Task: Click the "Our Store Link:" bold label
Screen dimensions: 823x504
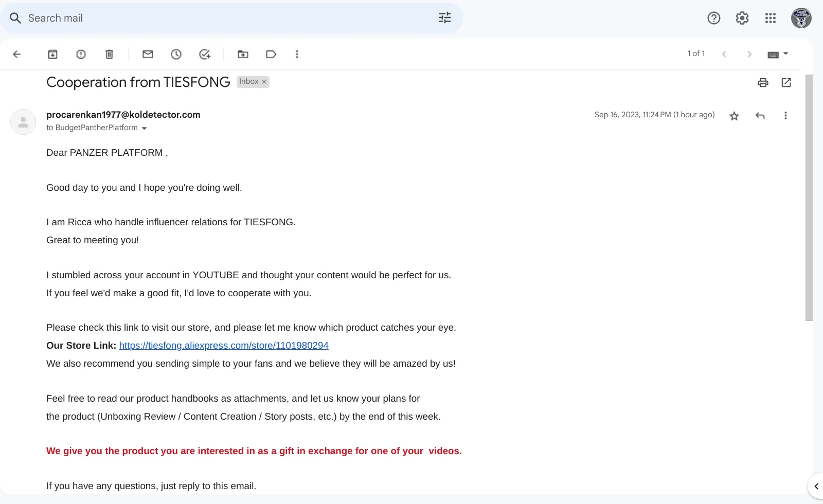Action: tap(81, 346)
